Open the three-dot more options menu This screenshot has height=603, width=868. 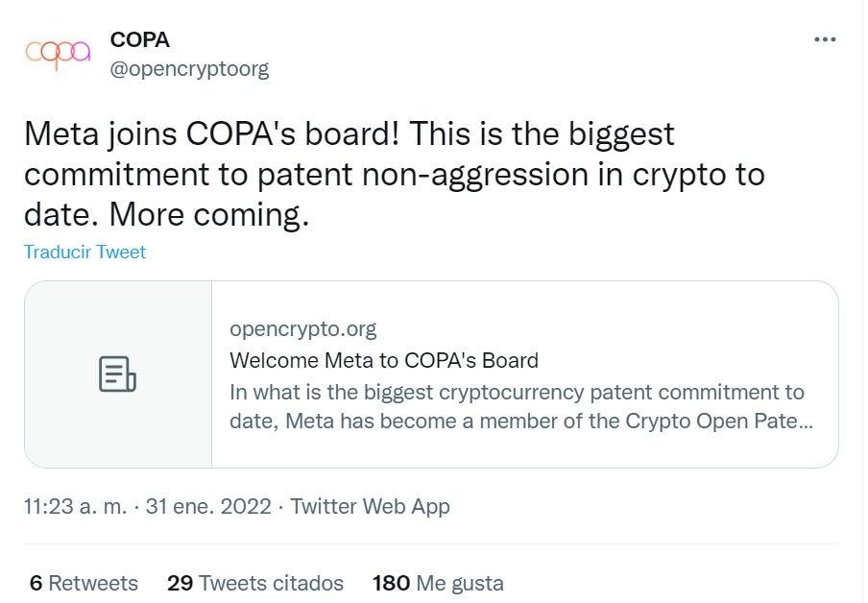[824, 39]
